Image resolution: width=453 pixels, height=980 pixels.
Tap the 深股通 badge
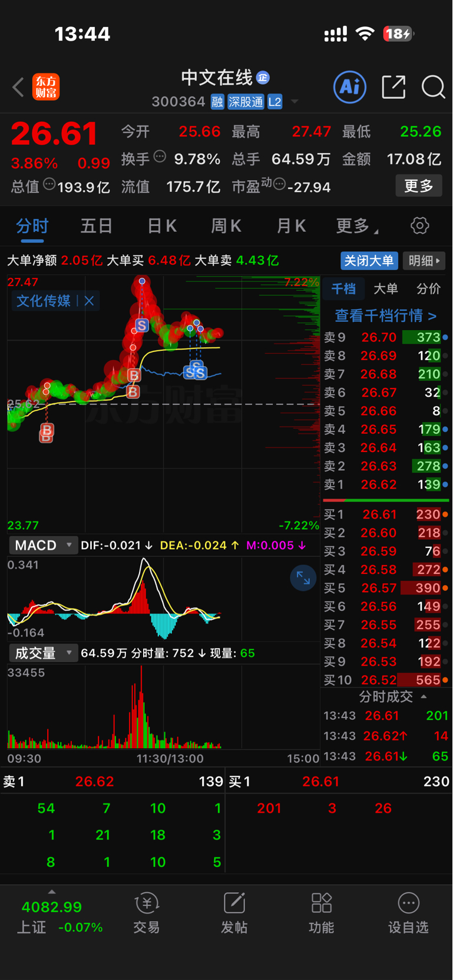tap(246, 102)
